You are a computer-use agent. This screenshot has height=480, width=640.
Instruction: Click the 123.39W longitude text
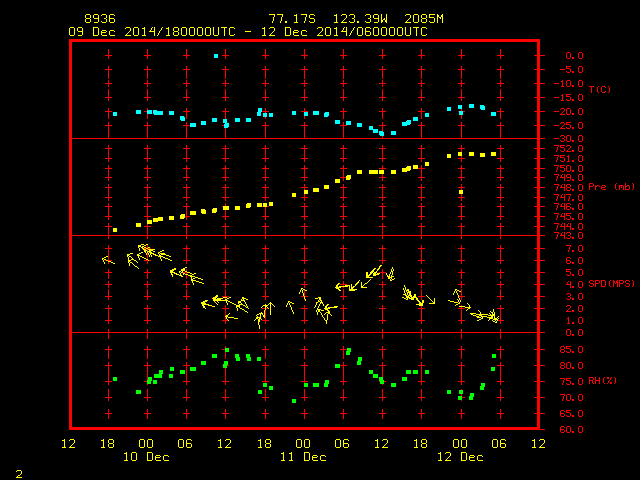click(x=360, y=19)
